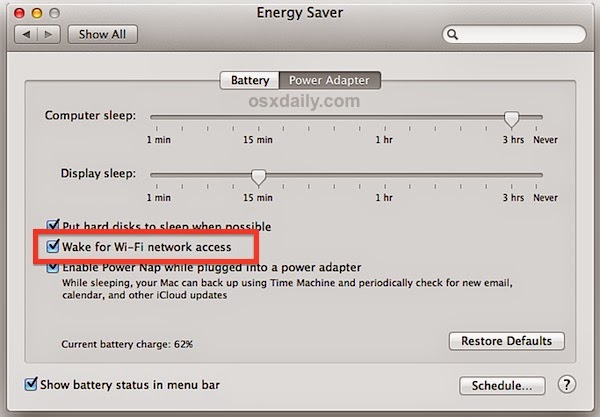The image size is (600, 417).
Task: Focus the search field
Action: pos(514,34)
